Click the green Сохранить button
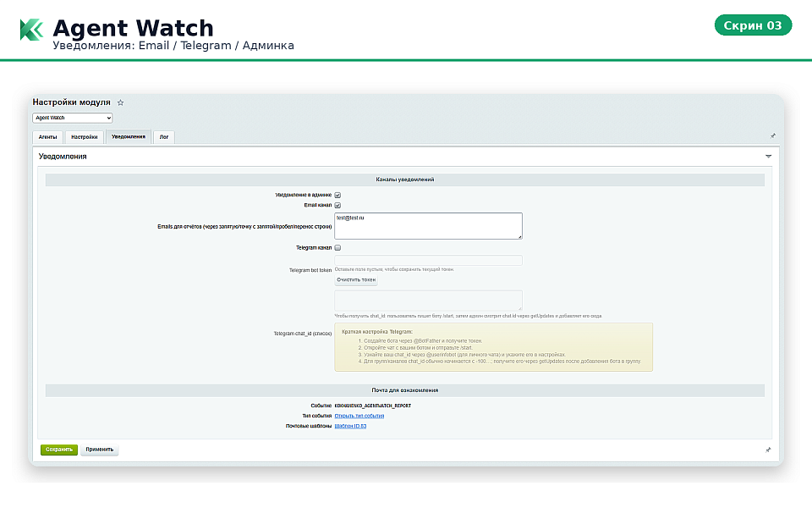The height and width of the screenshot is (508, 812). pos(58,450)
